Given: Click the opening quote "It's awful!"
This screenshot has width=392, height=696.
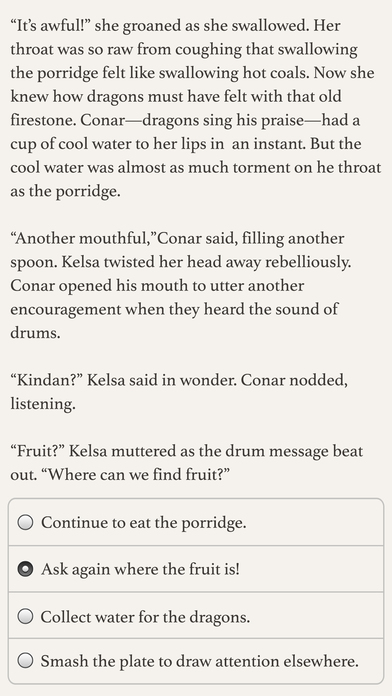Looking at the screenshot, I should click(x=50, y=26).
